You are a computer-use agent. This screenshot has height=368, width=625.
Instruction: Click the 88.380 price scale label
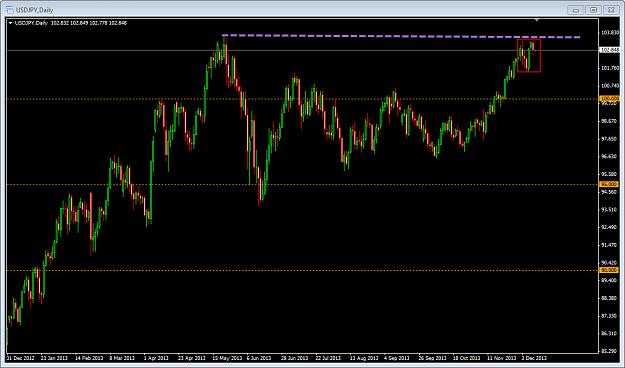(x=610, y=298)
